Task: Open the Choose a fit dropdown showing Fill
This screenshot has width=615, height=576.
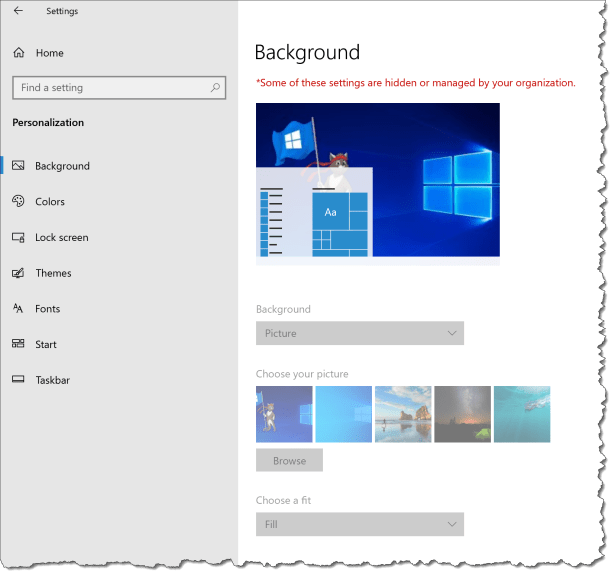Action: point(360,524)
